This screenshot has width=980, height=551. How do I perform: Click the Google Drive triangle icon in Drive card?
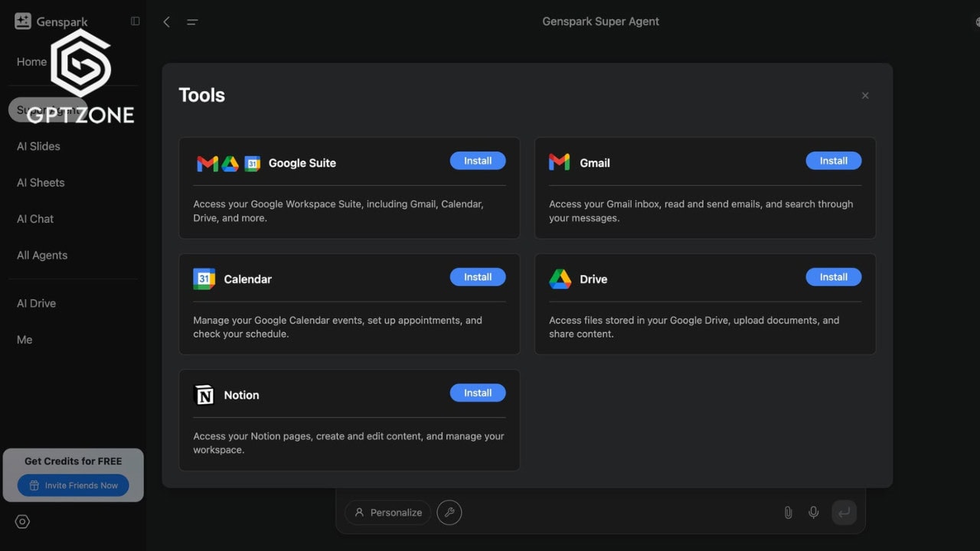(x=560, y=279)
